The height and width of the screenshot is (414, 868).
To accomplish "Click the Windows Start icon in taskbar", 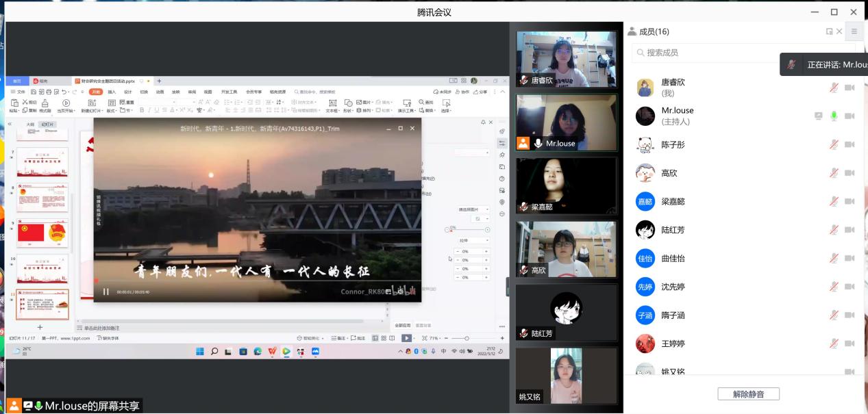I will pyautogui.click(x=199, y=352).
